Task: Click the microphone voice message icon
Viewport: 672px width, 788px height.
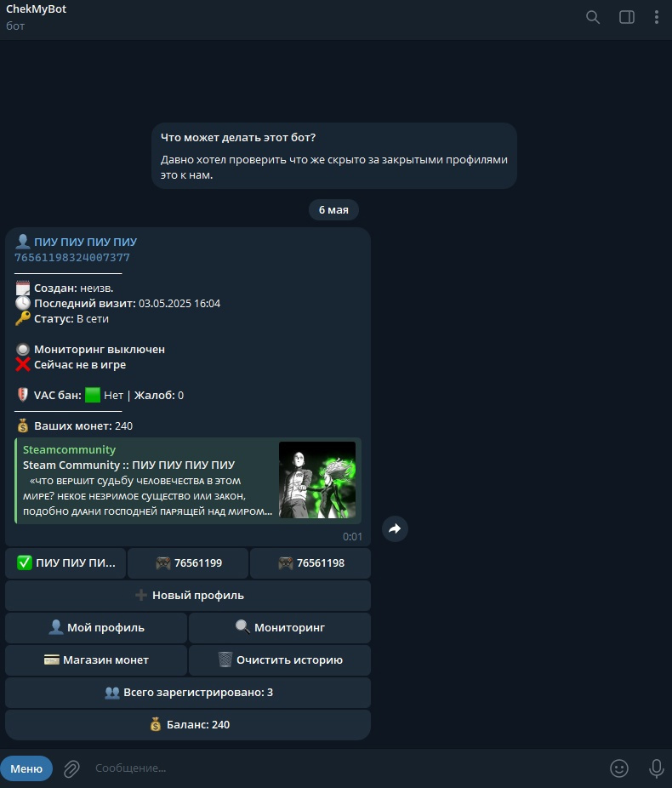Action: pos(656,768)
